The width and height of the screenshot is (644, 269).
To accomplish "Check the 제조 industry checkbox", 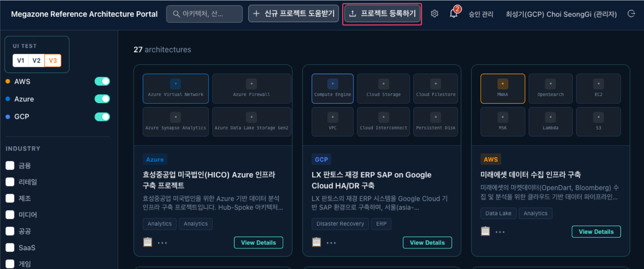I will click(10, 198).
